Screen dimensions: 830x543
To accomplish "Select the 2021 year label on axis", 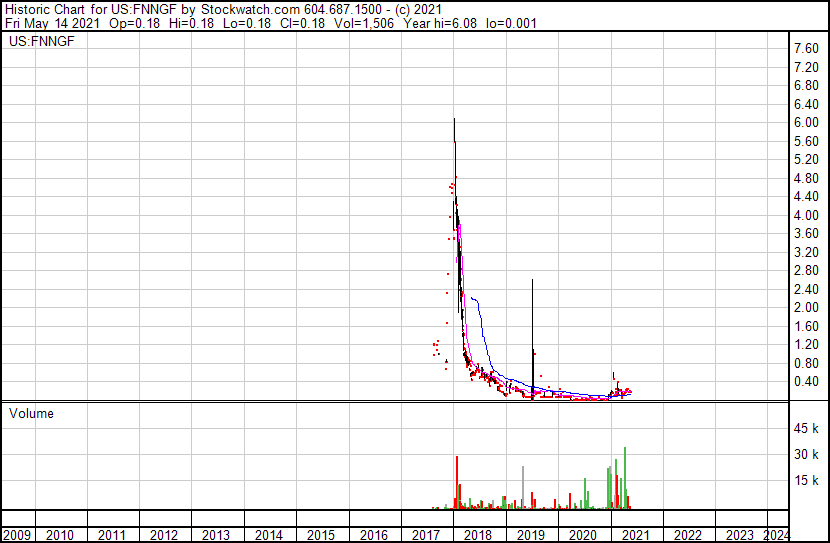I will coord(635,535).
